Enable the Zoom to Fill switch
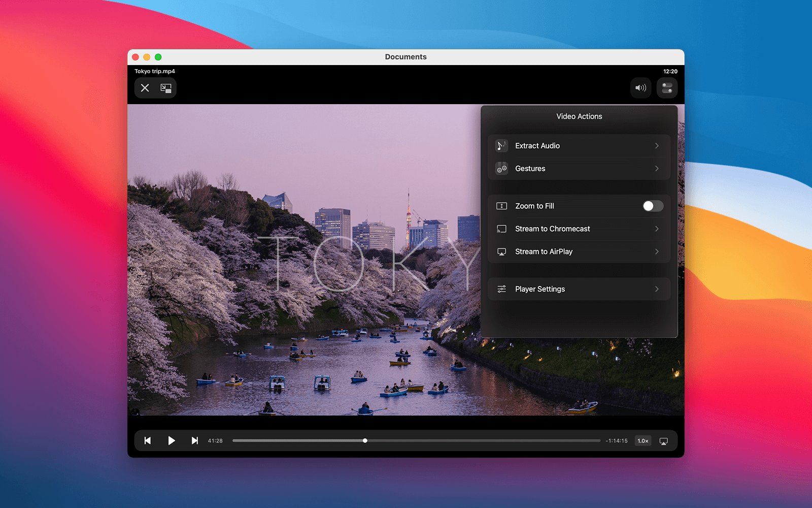 653,206
